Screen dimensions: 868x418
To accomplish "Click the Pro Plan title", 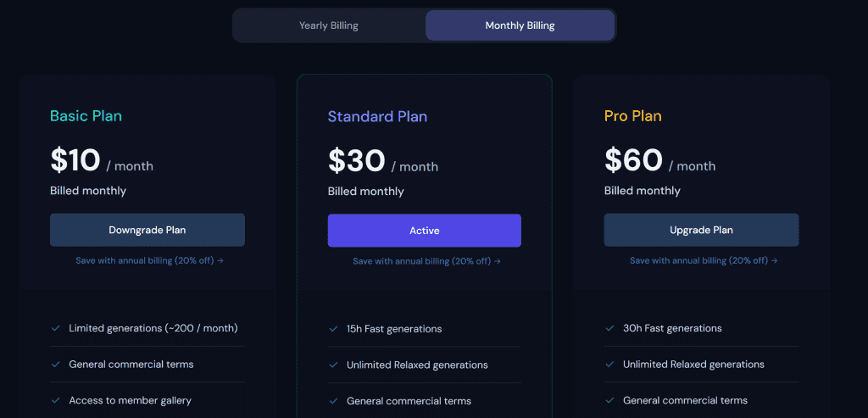I will [x=632, y=116].
